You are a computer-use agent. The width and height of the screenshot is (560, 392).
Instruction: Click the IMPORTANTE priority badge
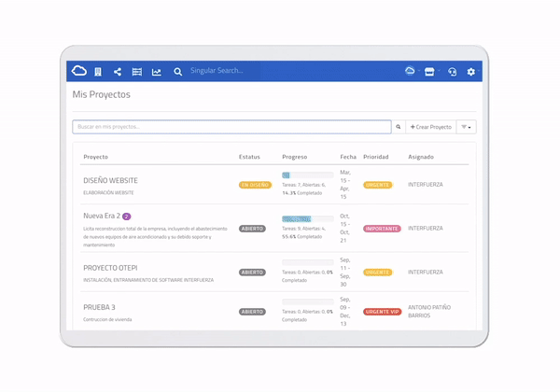coord(382,229)
